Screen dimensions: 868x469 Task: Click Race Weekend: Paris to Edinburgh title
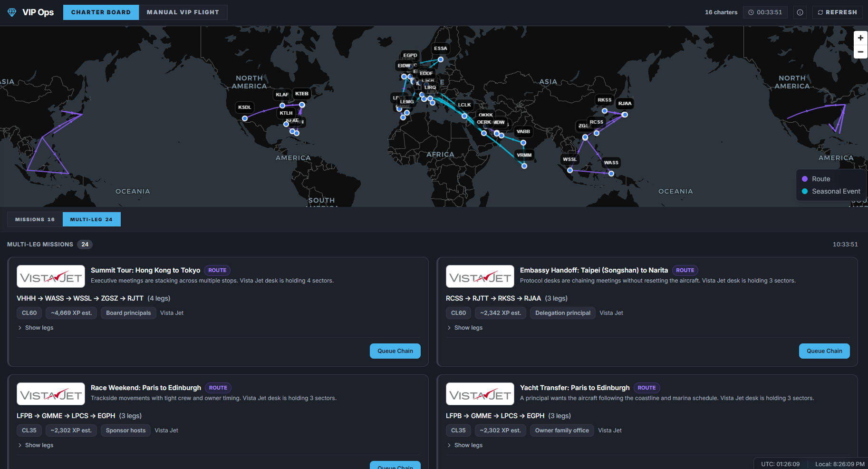[x=146, y=388]
